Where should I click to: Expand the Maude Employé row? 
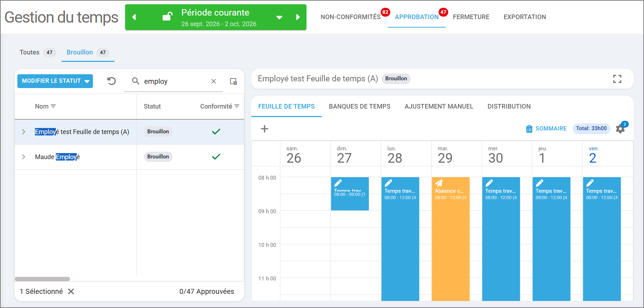coord(24,157)
